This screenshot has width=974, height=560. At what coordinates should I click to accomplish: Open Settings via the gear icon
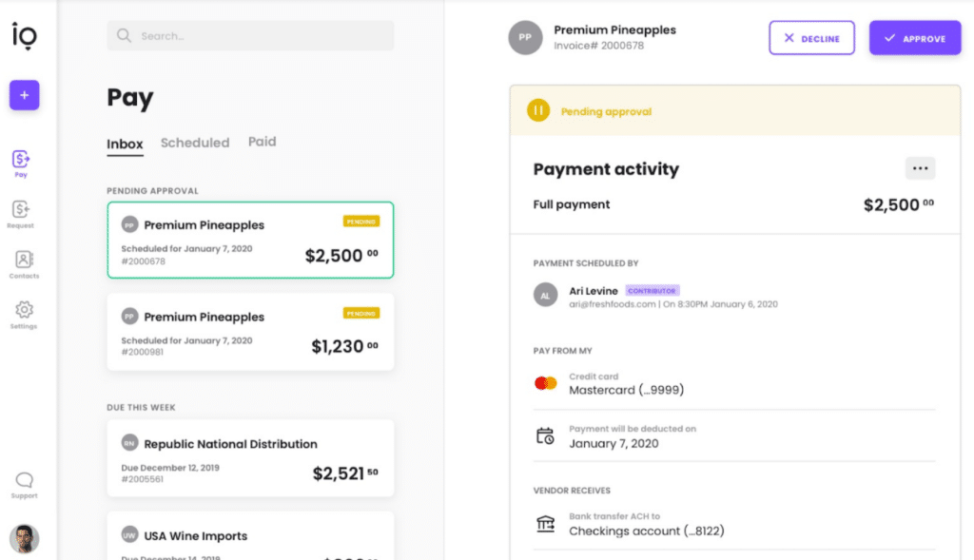tap(24, 313)
